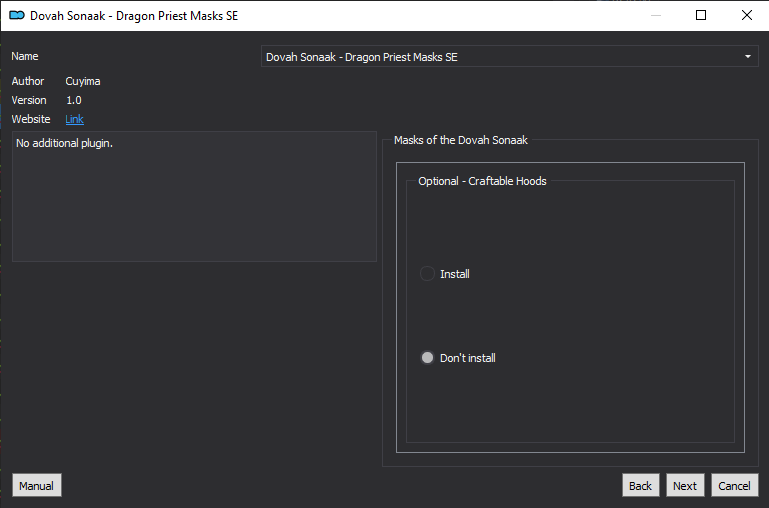
Task: Maximize the Dovah Sonaak installer window
Action: tap(701, 16)
